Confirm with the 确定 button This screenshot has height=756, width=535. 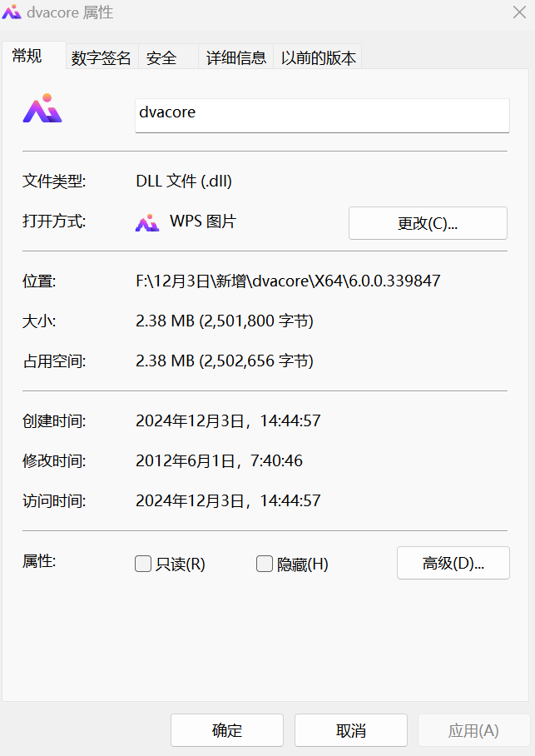(x=227, y=730)
